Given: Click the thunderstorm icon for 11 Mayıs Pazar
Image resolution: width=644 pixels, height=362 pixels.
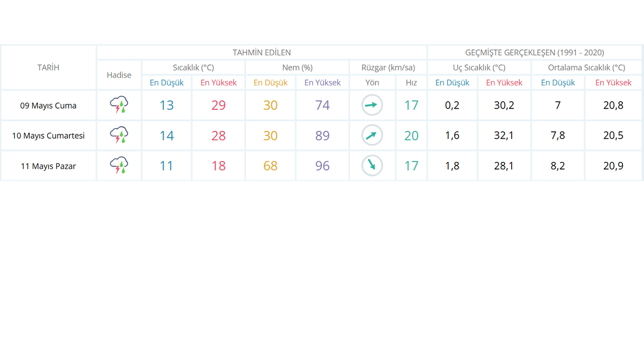Looking at the screenshot, I should [x=119, y=165].
